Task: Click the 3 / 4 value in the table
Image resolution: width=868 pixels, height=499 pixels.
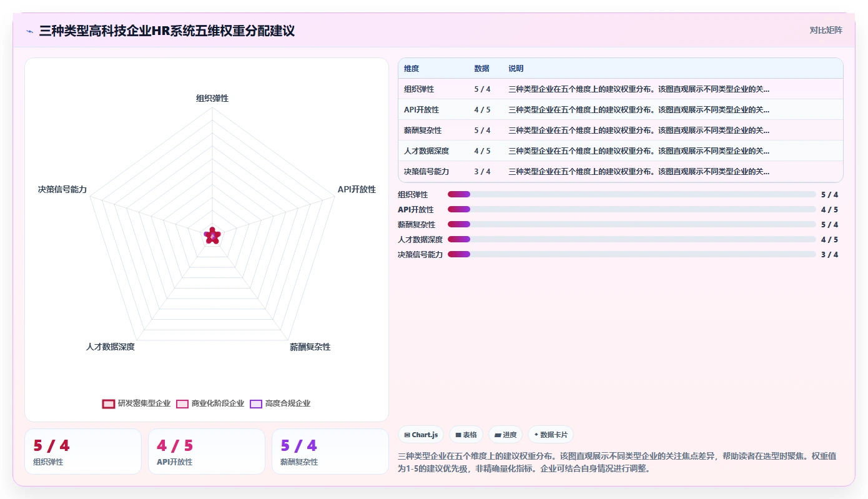Action: click(x=482, y=171)
